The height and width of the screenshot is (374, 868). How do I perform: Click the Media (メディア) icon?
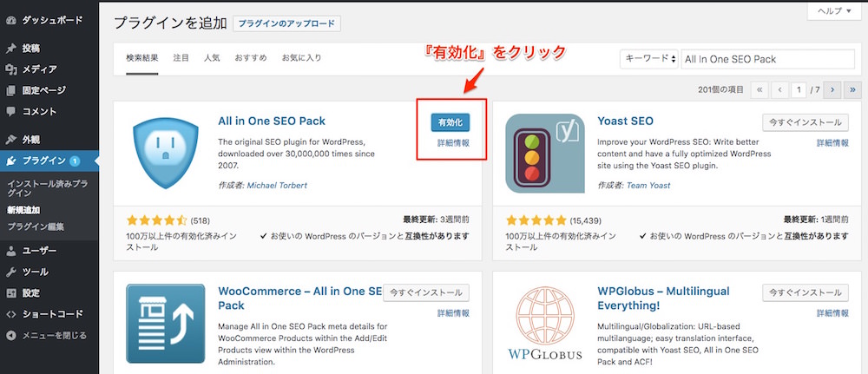(10, 69)
